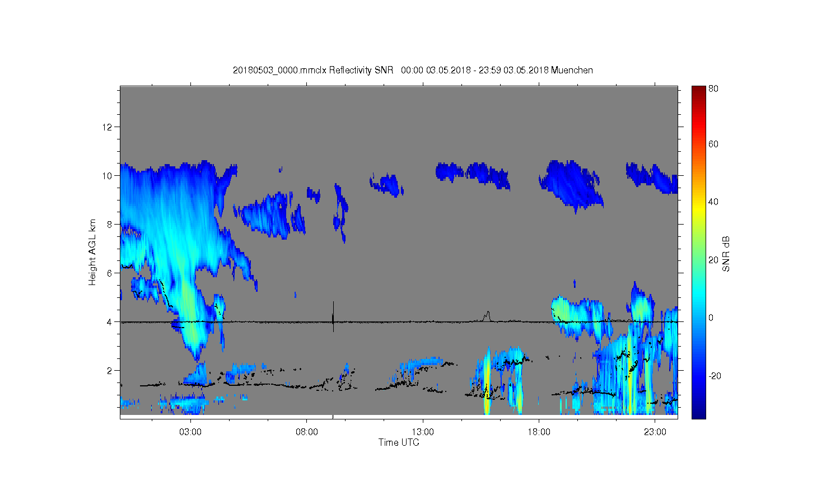Click the colorbar value '60'

pos(713,144)
